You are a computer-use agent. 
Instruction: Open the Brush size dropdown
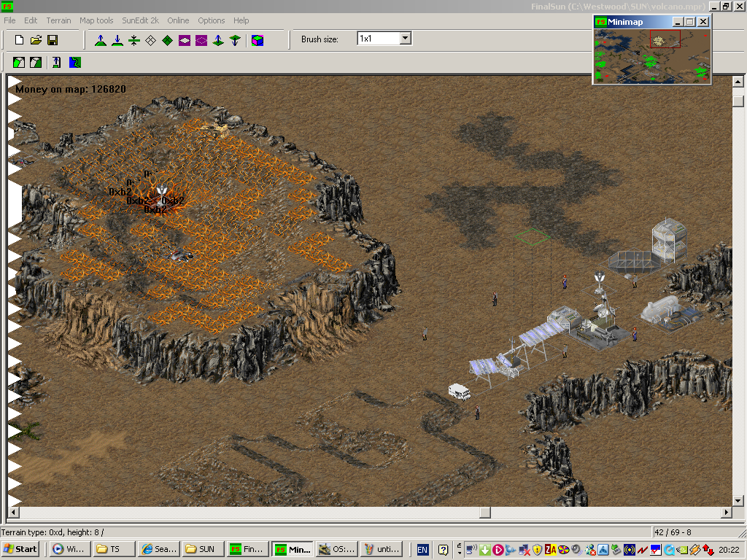point(406,38)
